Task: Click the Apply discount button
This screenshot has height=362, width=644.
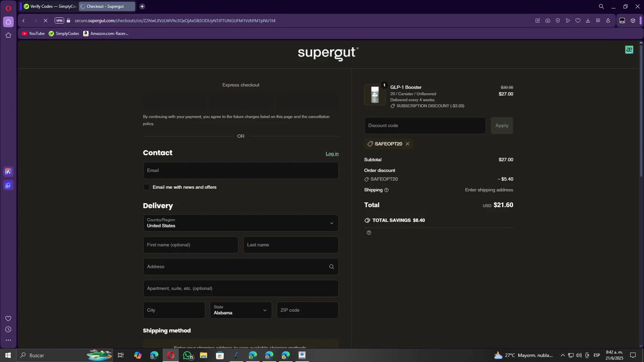Action: pos(502,126)
